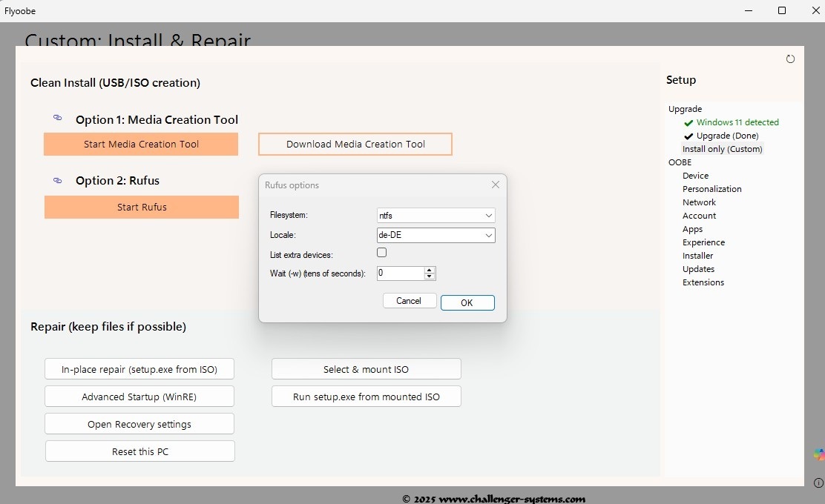825x504 pixels.
Task: Click the 'Setup' sidebar heading
Action: [x=681, y=80]
